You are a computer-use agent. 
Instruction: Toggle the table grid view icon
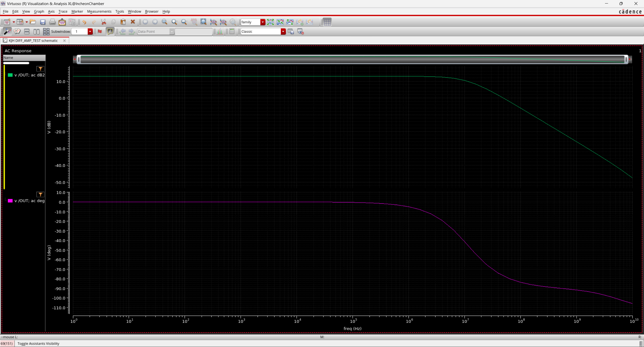coord(327,22)
